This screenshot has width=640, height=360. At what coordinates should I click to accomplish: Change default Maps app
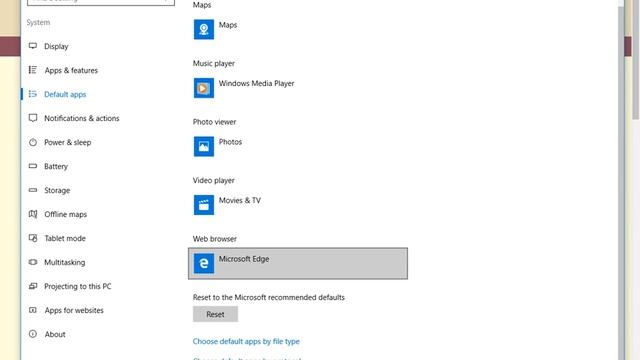[298, 29]
